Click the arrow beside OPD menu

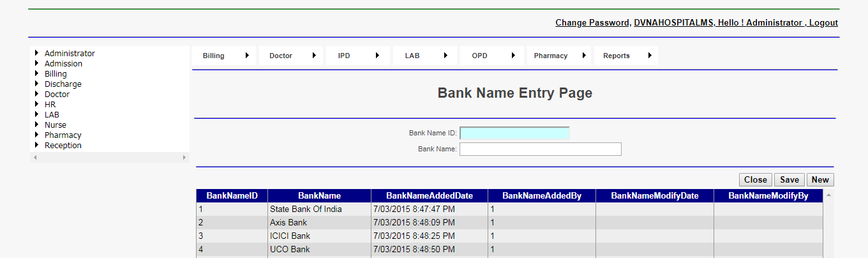(513, 56)
